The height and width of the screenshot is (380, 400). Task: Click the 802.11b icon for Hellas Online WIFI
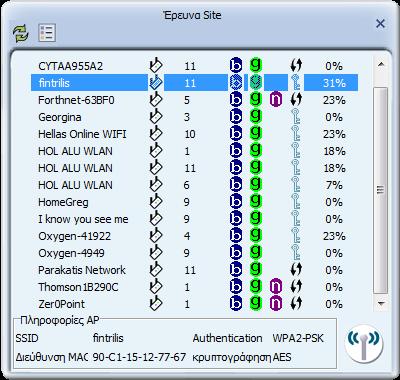236,134
